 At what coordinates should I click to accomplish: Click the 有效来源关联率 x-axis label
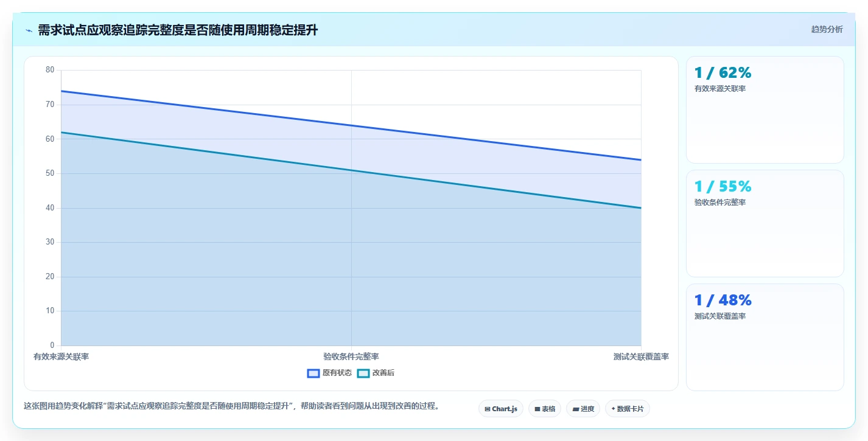click(x=61, y=356)
